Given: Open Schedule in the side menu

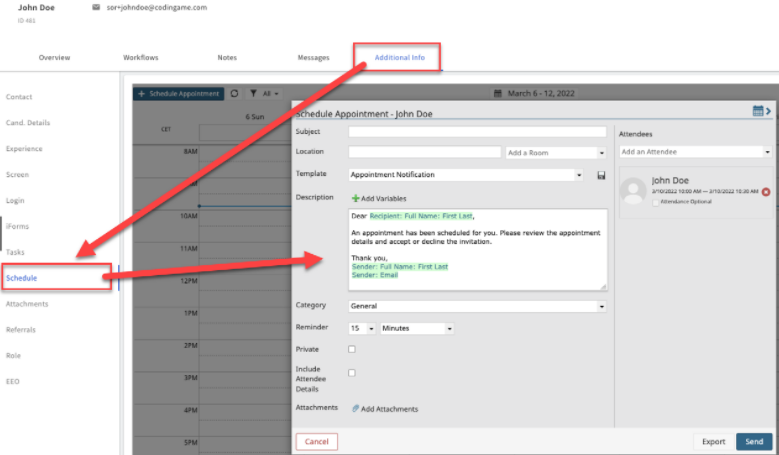Looking at the screenshot, I should click(x=21, y=278).
